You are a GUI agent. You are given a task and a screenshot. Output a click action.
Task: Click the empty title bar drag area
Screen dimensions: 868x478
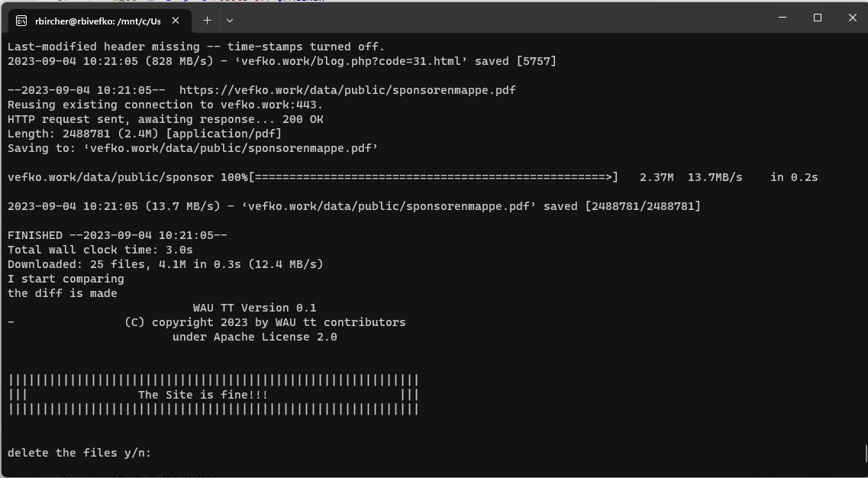click(496, 18)
